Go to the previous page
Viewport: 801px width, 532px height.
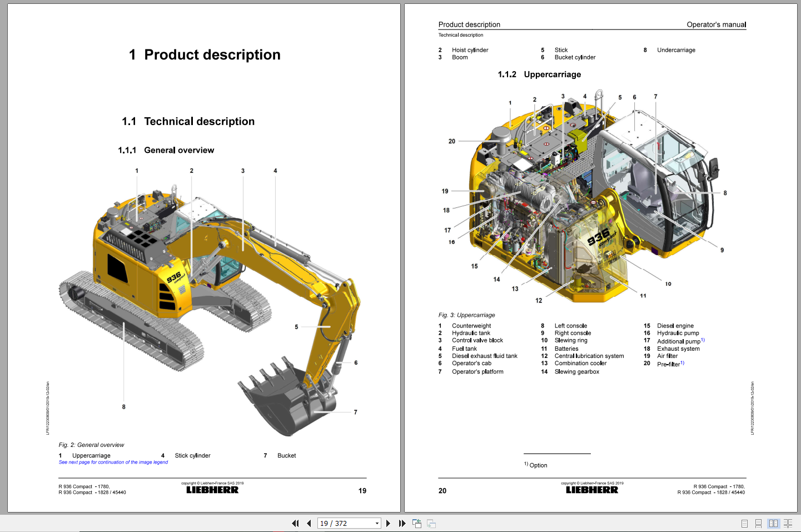click(309, 523)
